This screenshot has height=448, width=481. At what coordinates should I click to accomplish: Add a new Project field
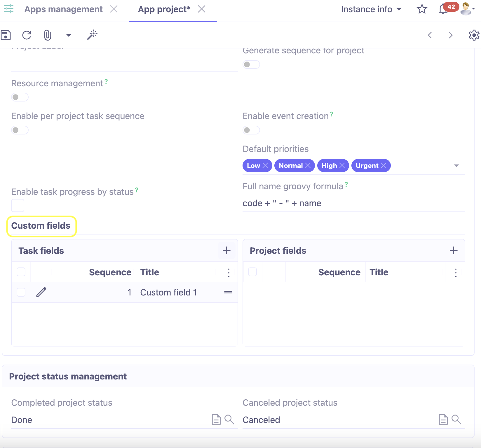(454, 250)
